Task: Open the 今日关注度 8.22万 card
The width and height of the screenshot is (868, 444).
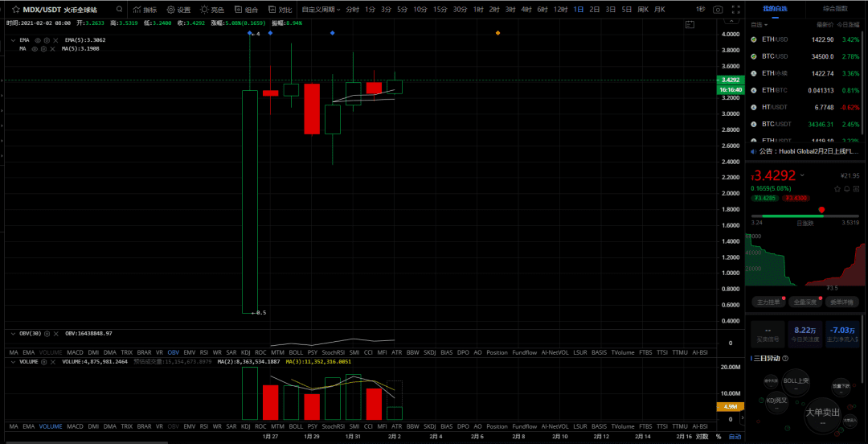Action: [805, 334]
